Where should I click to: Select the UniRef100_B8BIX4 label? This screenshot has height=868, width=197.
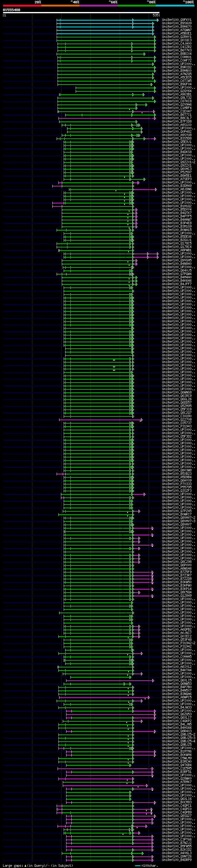point(176,54)
